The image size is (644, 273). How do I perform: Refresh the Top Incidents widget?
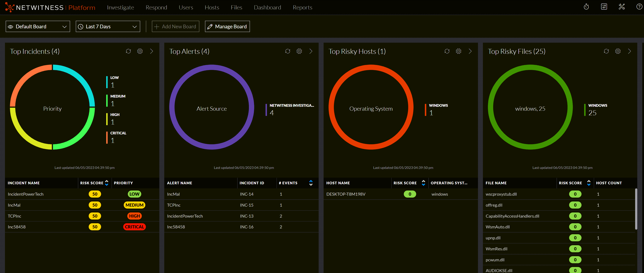click(x=128, y=51)
